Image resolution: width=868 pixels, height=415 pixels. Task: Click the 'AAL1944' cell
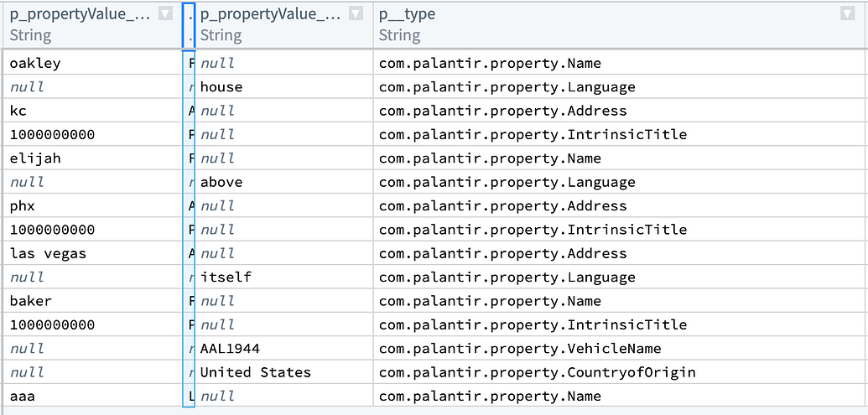pos(230,348)
